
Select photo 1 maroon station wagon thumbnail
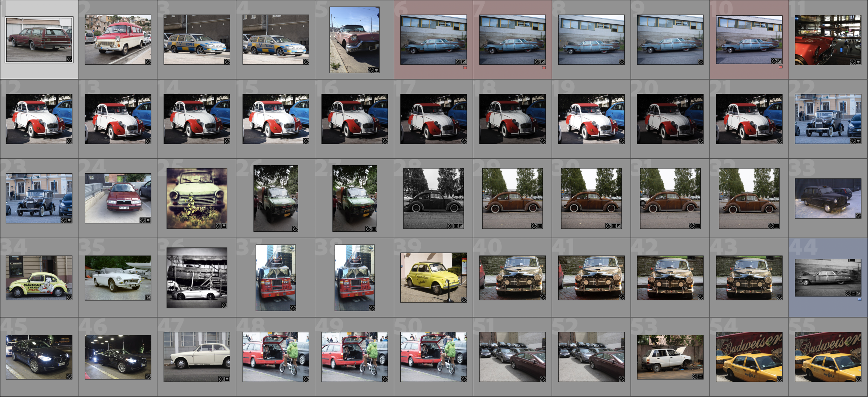tap(39, 40)
